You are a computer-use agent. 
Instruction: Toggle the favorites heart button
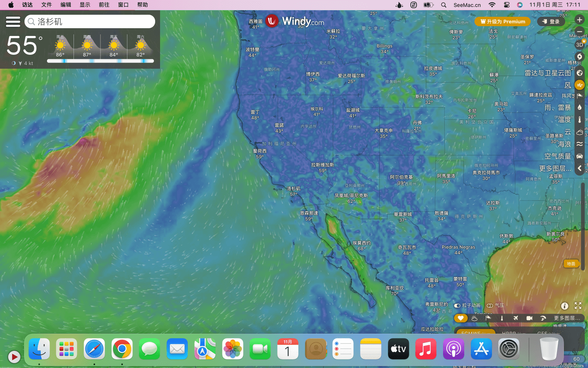click(x=461, y=318)
